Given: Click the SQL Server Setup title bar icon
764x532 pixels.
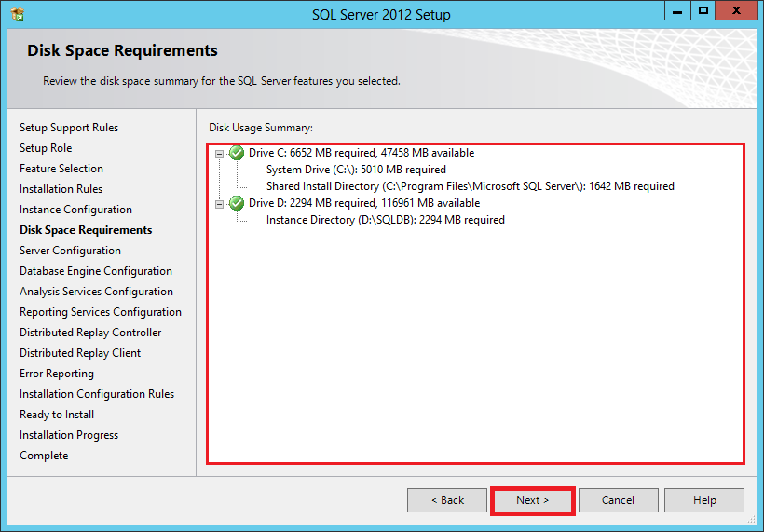Looking at the screenshot, I should tap(17, 14).
